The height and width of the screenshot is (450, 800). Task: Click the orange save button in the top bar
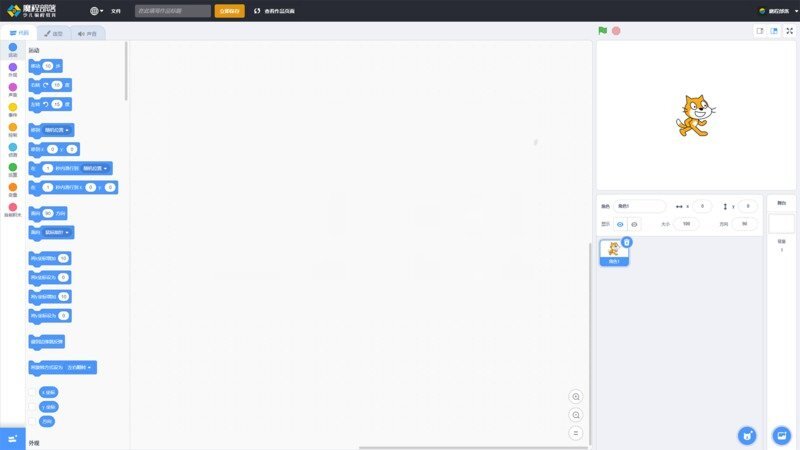click(229, 11)
